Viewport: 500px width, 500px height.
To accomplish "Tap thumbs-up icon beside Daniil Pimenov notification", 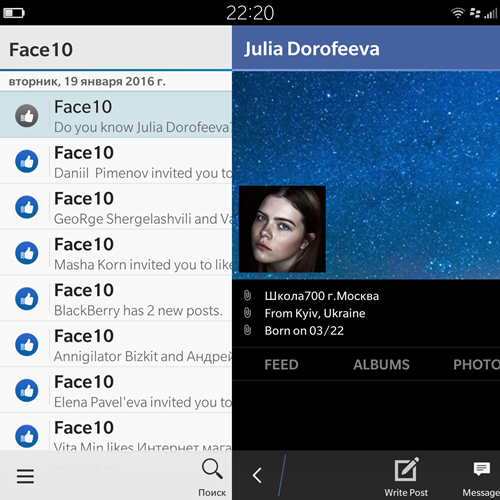I will click(27, 161).
